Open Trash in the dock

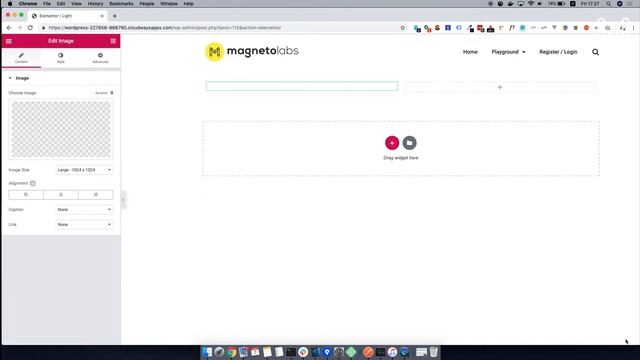433,352
